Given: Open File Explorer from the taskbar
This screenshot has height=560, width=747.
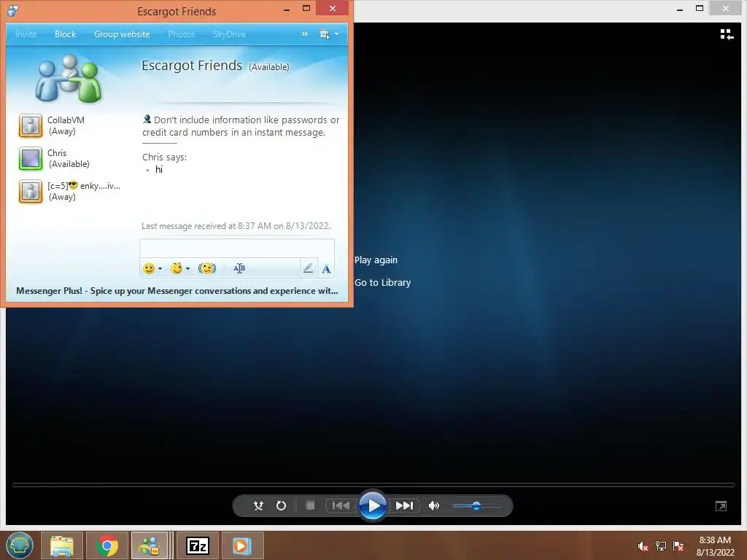Looking at the screenshot, I should click(x=62, y=545).
